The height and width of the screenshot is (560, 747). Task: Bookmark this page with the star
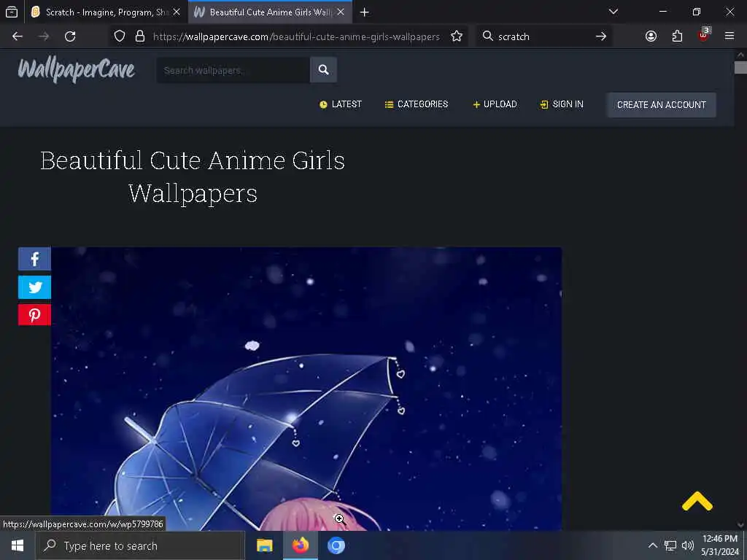coord(457,36)
